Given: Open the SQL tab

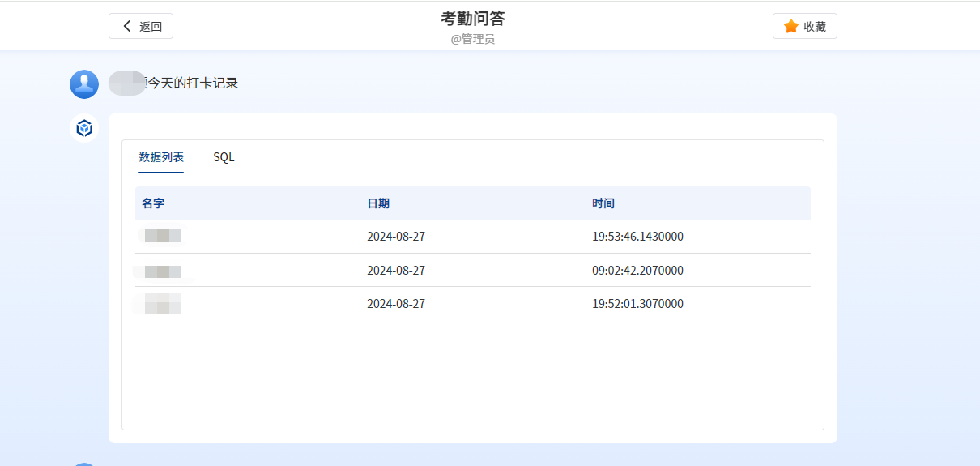Looking at the screenshot, I should [x=224, y=157].
